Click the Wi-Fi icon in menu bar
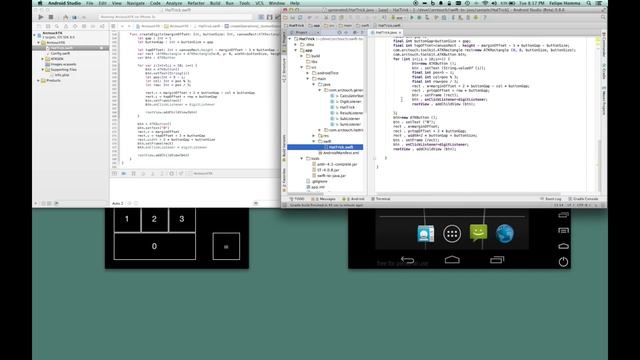640x360 pixels. pos(485,3)
